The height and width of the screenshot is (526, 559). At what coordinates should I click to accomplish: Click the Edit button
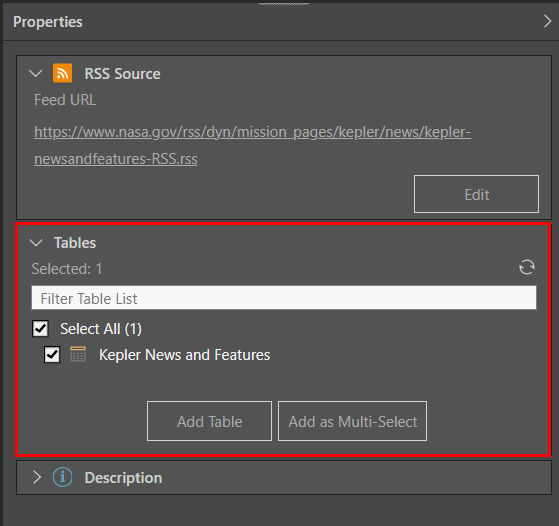tap(476, 194)
